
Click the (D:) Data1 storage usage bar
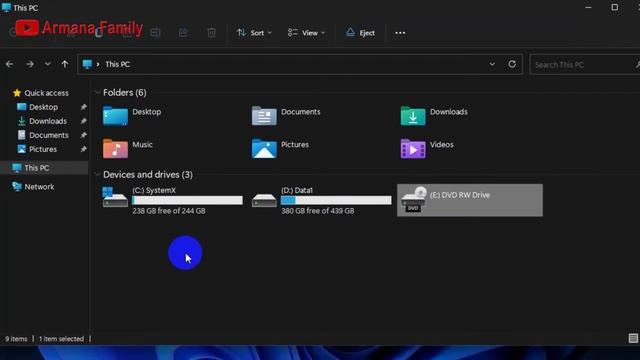click(x=336, y=200)
